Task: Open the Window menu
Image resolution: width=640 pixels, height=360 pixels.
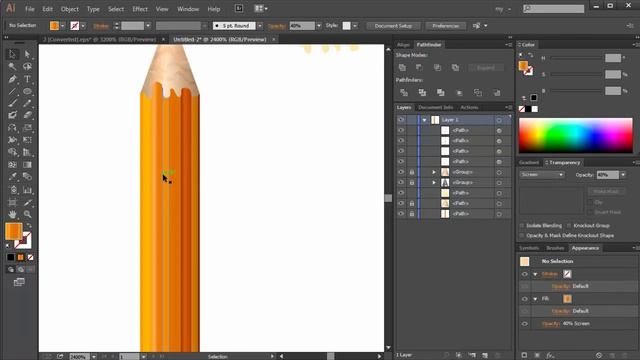Action: [188, 9]
